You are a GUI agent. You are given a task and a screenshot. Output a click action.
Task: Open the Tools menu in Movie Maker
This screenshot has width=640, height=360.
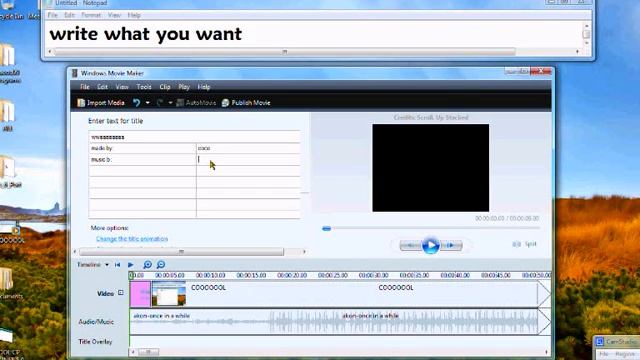144,87
